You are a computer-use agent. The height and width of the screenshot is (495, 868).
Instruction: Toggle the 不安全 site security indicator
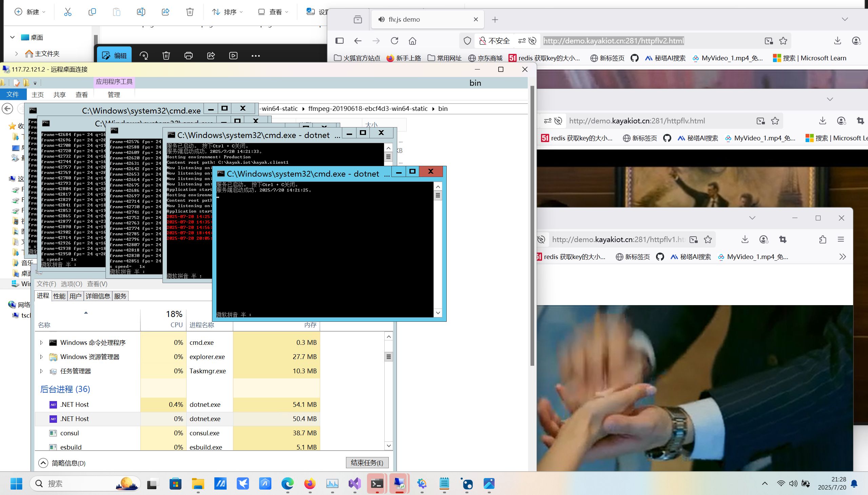tap(494, 41)
